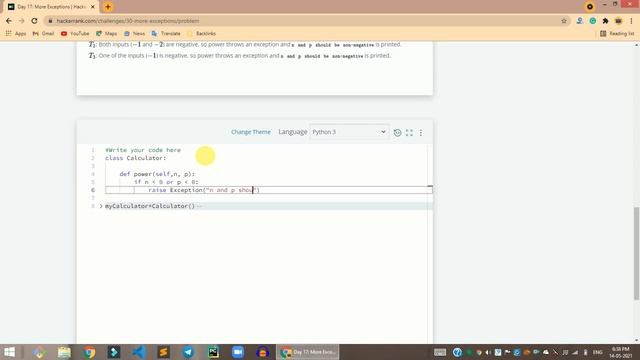
Task: Open PyCharm from the taskbar
Action: [213, 352]
